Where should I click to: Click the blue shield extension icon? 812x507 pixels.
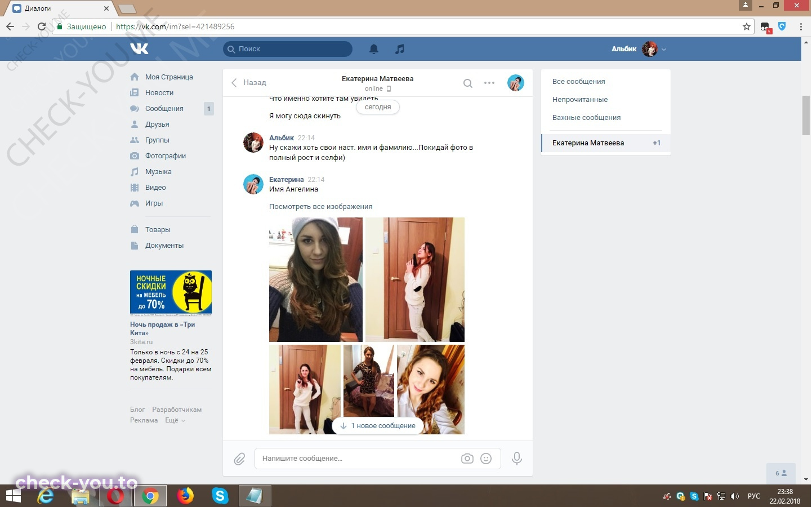pyautogui.click(x=782, y=26)
